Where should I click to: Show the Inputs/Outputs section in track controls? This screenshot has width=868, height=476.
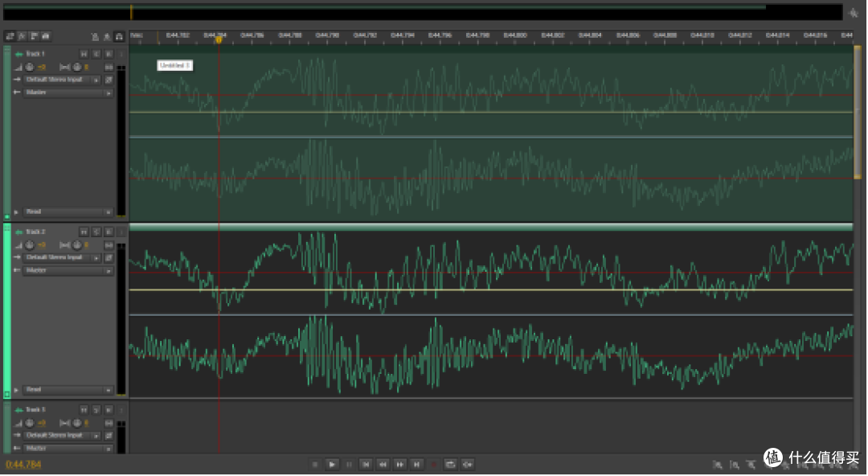10,36
